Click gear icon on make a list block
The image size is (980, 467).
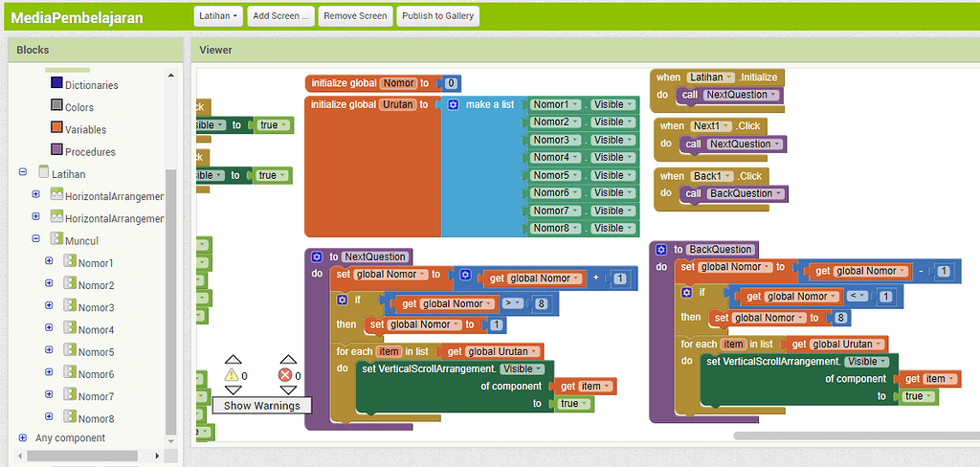click(454, 104)
